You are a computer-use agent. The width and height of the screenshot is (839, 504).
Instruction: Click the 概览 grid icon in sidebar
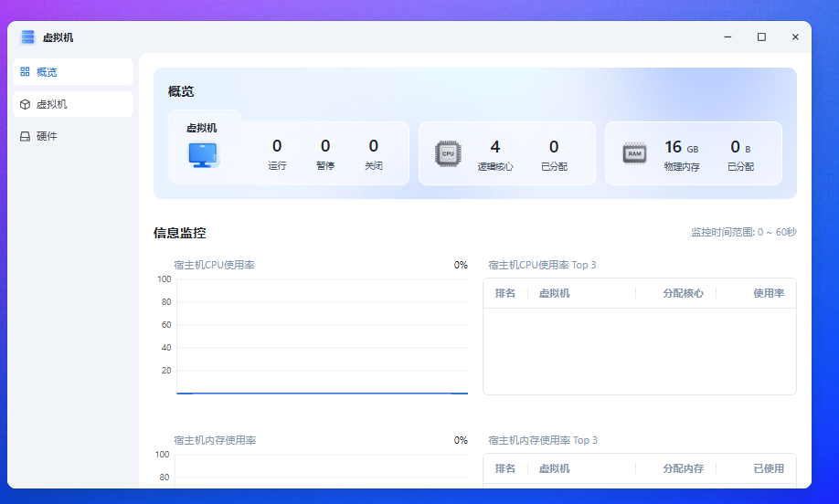pos(26,71)
